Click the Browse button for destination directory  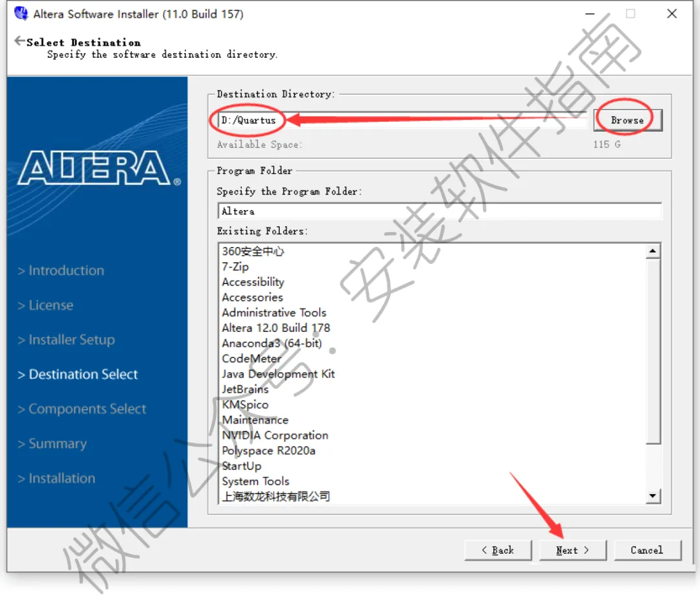(627, 120)
